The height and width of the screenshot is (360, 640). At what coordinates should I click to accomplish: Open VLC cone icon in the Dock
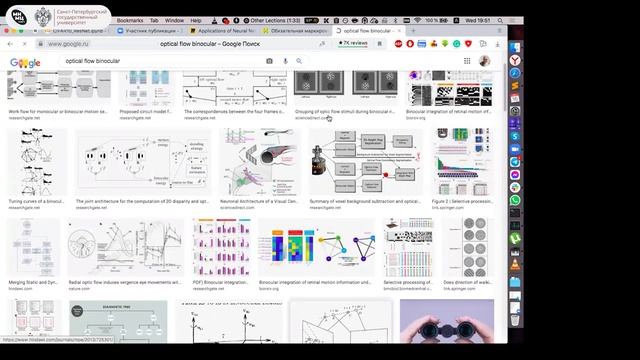tap(515, 264)
